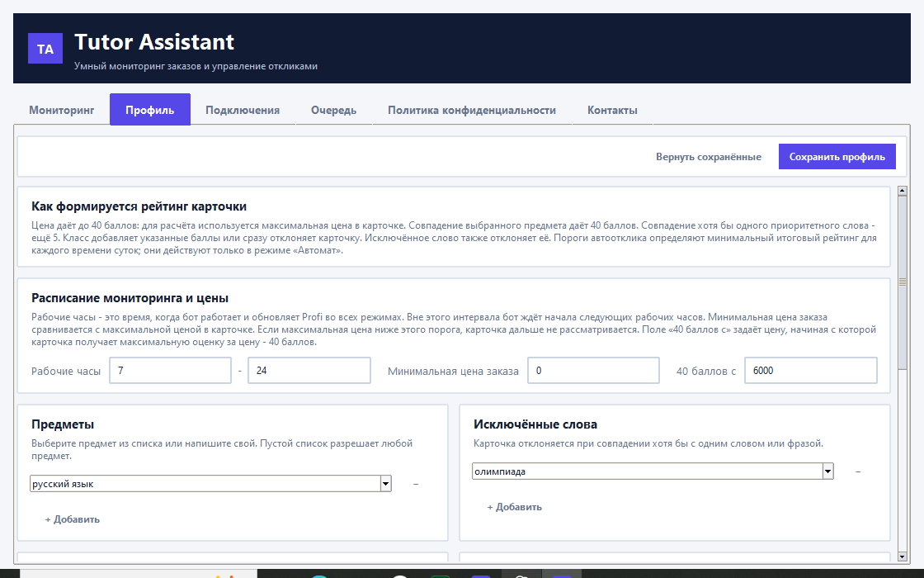Viewport: 924px width, 578px height.
Task: Click the profile scrollbar up arrow
Action: click(x=903, y=191)
